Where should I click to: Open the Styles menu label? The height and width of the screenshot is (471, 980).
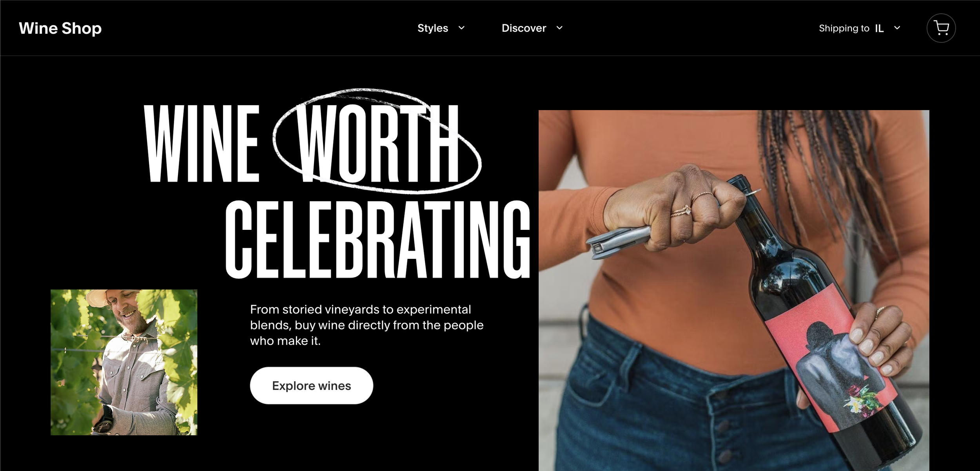click(x=433, y=28)
